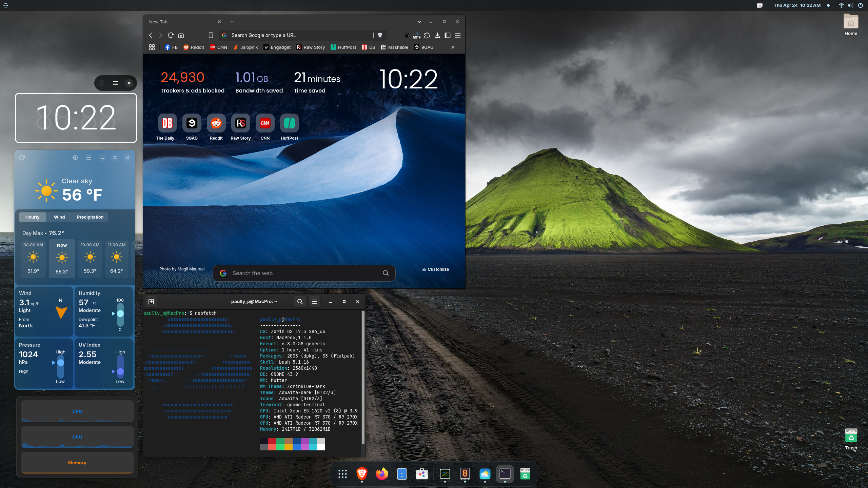Click the weather location target icon
Image resolution: width=868 pixels, height=488 pixels.
point(75,158)
